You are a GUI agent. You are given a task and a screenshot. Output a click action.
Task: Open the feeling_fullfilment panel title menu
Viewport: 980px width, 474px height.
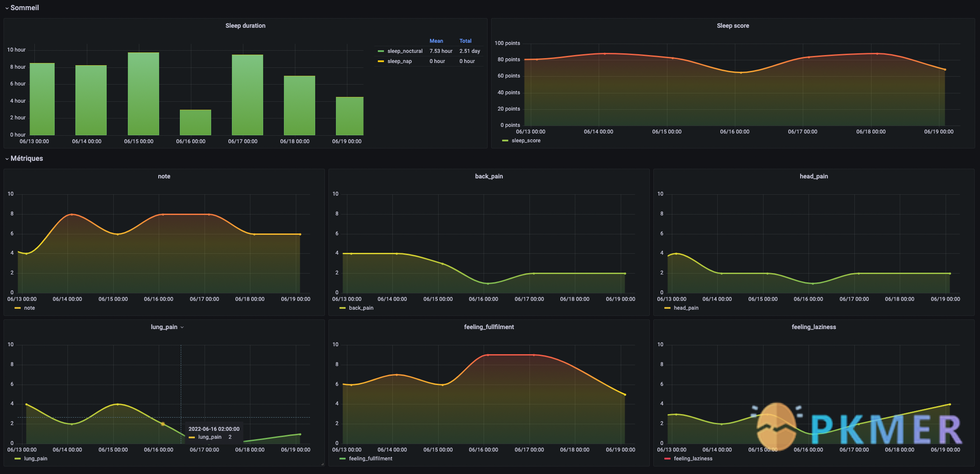pos(489,327)
